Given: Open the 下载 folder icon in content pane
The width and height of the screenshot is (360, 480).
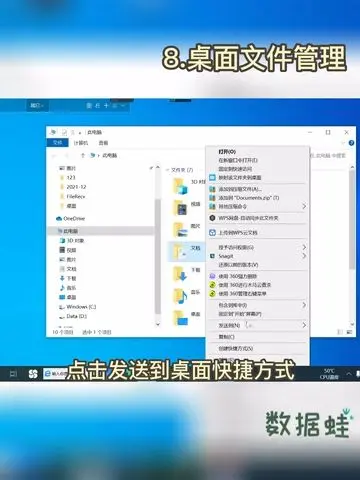Looking at the screenshot, I should (180, 274).
